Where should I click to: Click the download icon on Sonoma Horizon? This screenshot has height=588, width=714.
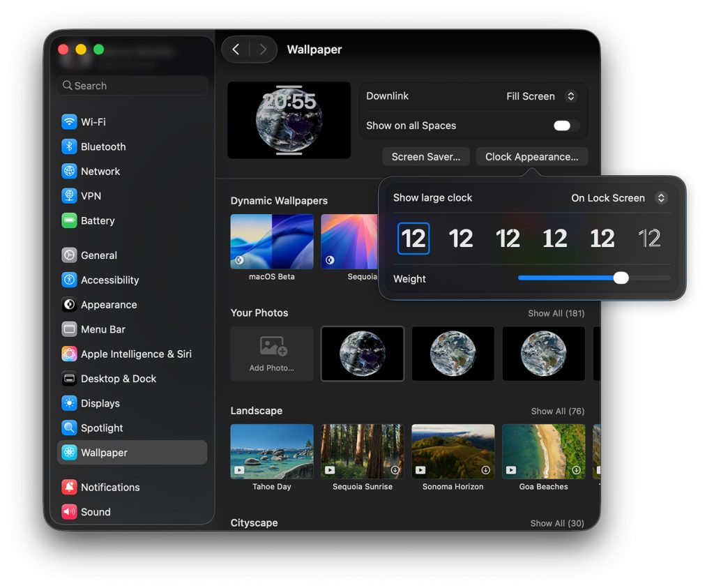(485, 470)
